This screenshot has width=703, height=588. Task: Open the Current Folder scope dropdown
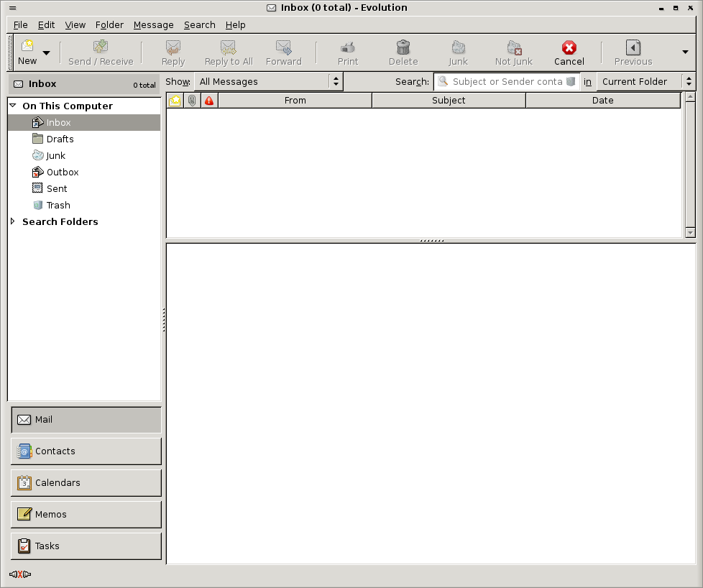click(x=646, y=82)
